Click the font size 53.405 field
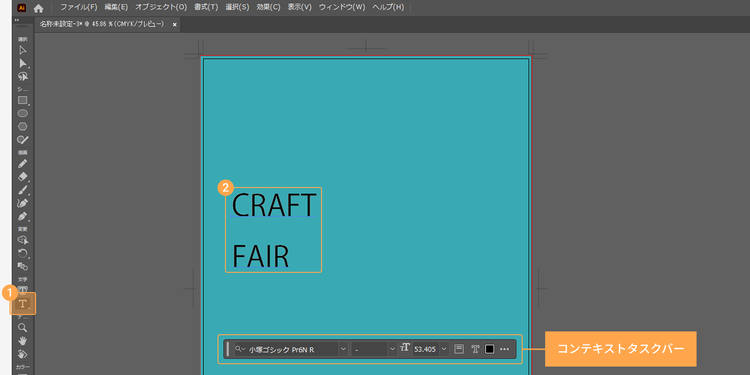Image resolution: width=750 pixels, height=375 pixels. tap(426, 349)
